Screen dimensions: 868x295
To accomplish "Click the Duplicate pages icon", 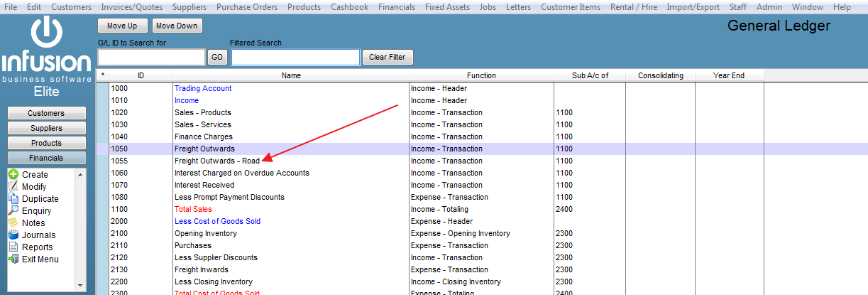I will (13, 198).
